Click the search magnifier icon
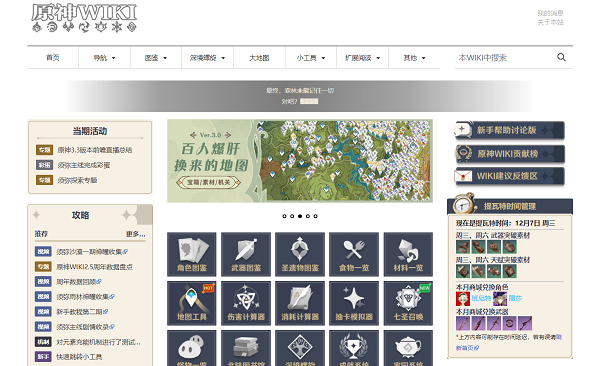 [x=561, y=57]
